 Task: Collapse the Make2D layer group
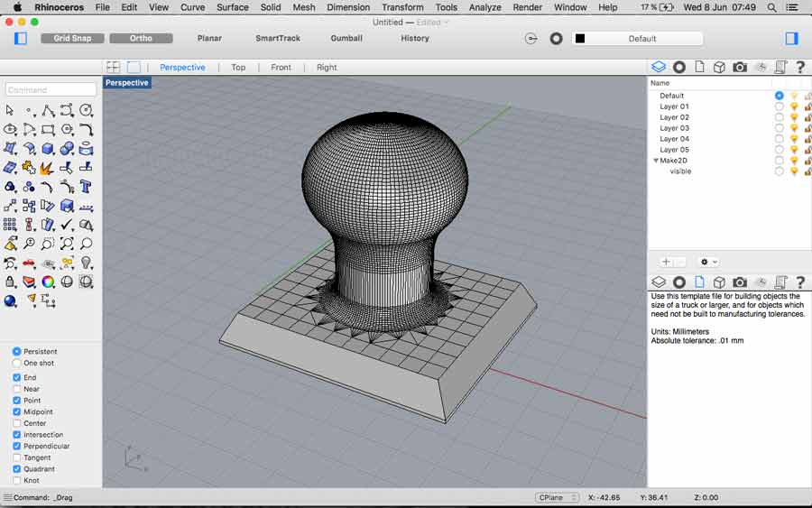tap(656, 161)
